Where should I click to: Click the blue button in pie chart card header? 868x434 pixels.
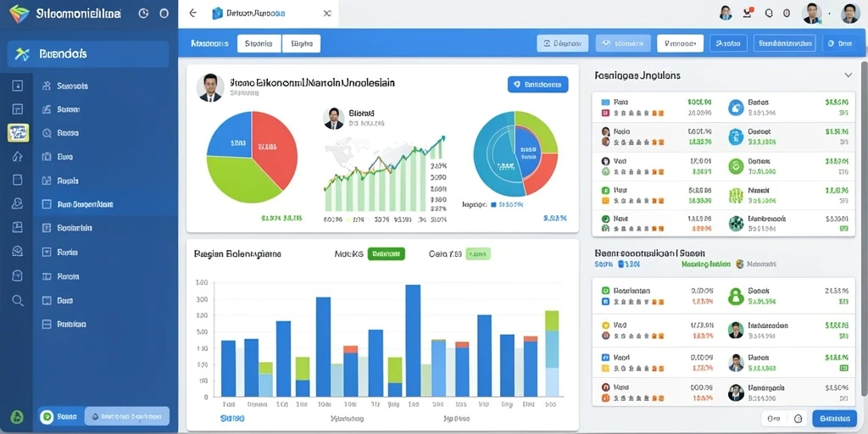tap(537, 85)
